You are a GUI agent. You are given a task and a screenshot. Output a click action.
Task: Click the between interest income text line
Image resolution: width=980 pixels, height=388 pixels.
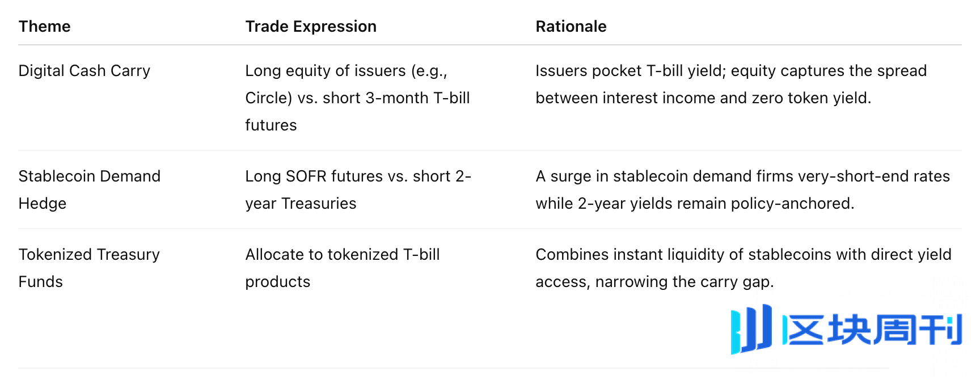click(703, 98)
